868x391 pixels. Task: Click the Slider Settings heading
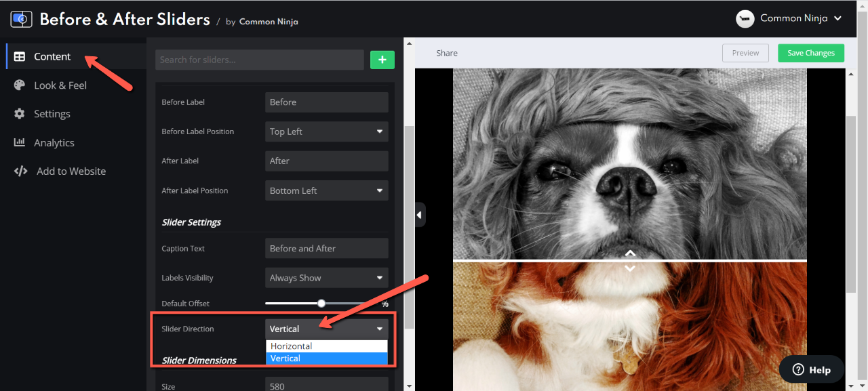click(191, 222)
